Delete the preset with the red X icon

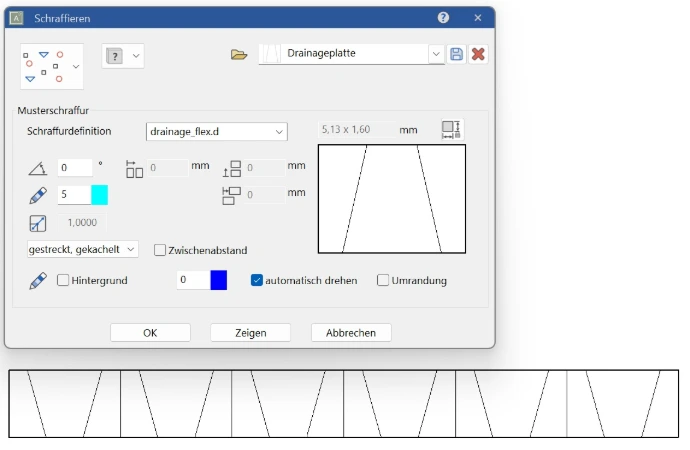[478, 54]
